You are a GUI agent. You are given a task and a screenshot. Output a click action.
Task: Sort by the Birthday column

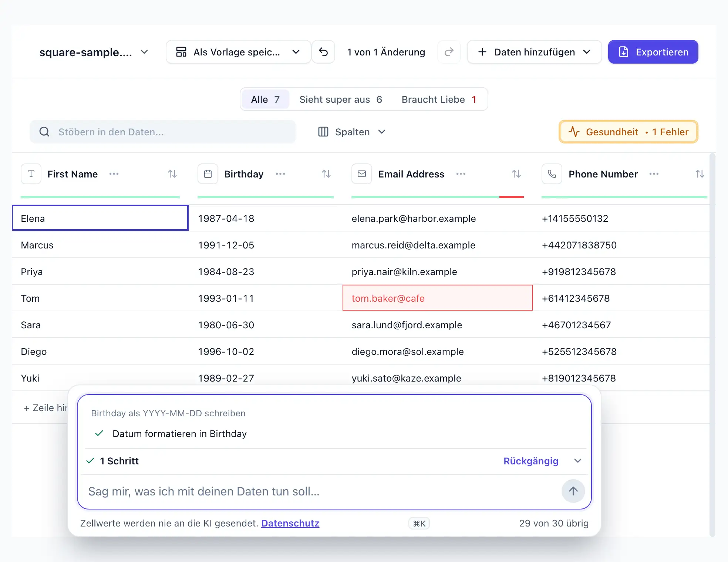(326, 174)
